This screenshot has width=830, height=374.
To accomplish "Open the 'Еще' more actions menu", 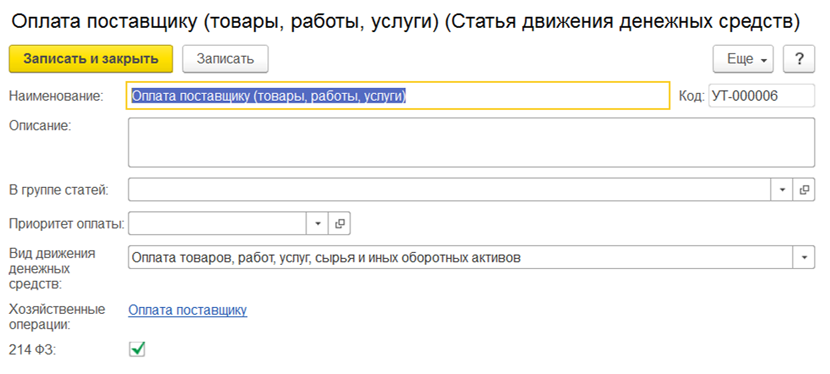I will coord(744,59).
